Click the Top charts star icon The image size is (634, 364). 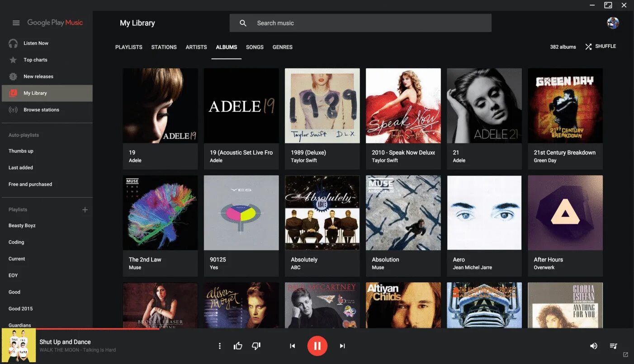pos(13,60)
